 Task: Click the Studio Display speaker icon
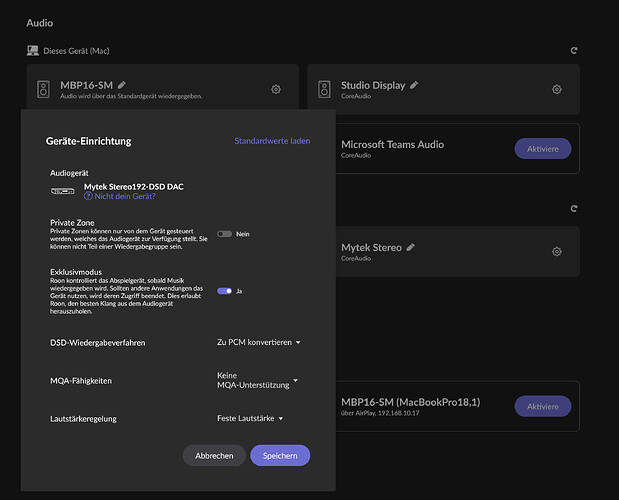coord(324,90)
